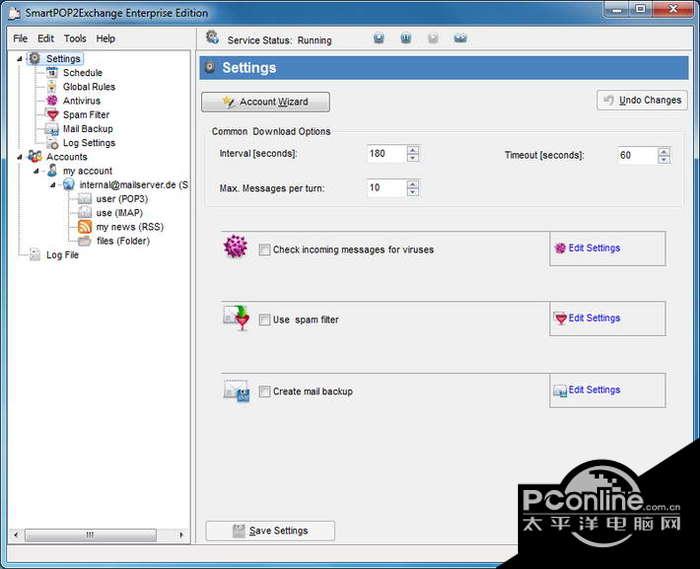Click the large mail backup icon
This screenshot has width=700, height=569.
tap(237, 390)
